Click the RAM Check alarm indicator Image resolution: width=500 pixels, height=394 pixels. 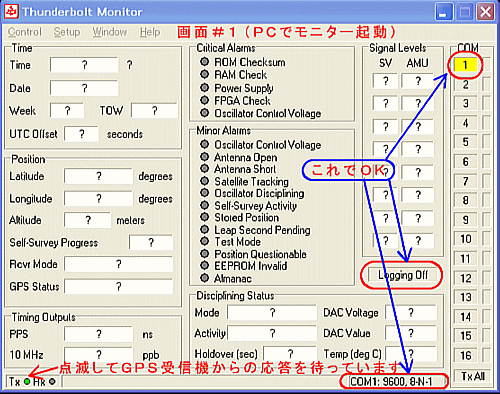pos(204,74)
